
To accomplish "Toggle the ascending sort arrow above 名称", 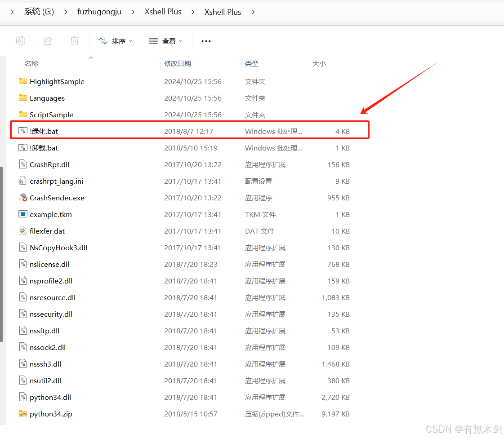I will tap(91, 58).
